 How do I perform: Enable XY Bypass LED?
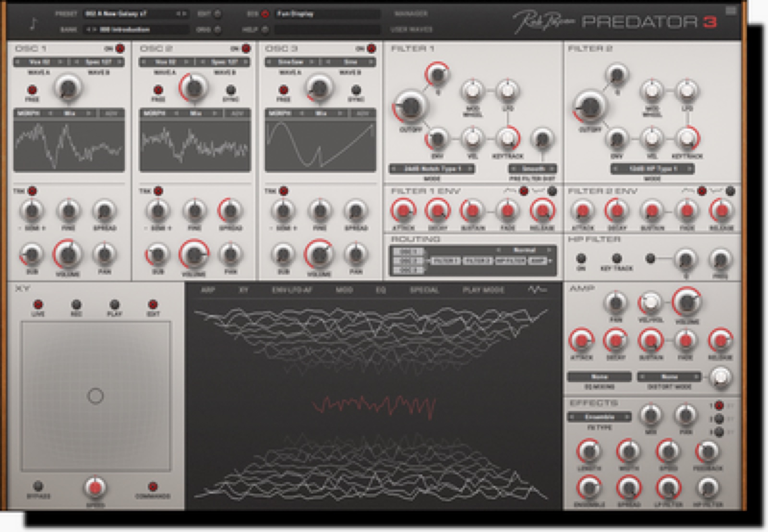coord(38,486)
